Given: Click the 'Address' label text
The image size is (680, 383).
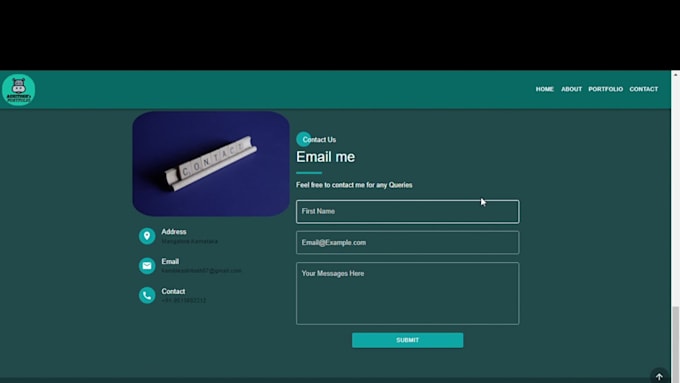Looking at the screenshot, I should [x=174, y=232].
